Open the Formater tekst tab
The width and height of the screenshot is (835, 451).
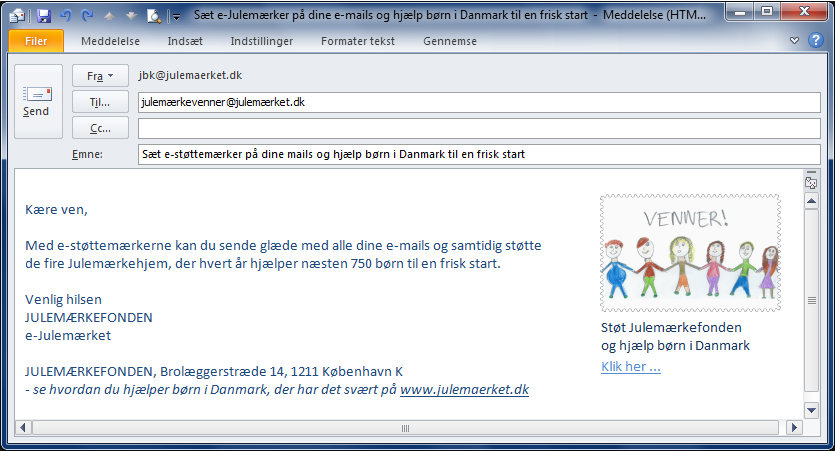click(x=358, y=41)
